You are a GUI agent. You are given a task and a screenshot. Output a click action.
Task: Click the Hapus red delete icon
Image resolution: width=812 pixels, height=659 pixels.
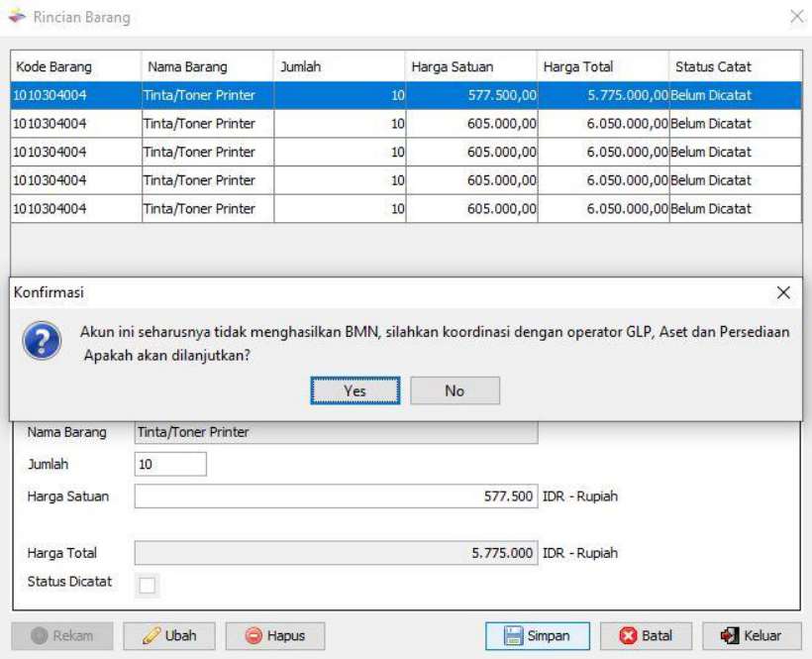tap(254, 636)
